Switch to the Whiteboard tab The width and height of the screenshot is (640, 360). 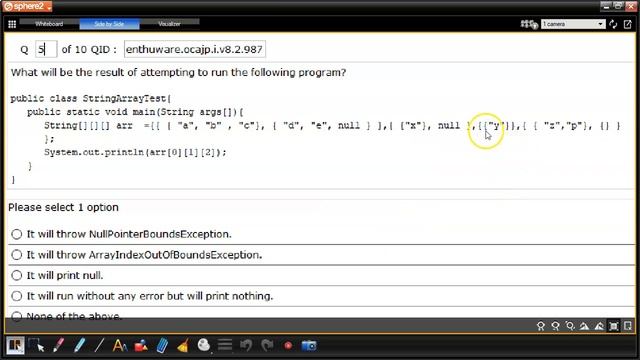pyautogui.click(x=49, y=24)
